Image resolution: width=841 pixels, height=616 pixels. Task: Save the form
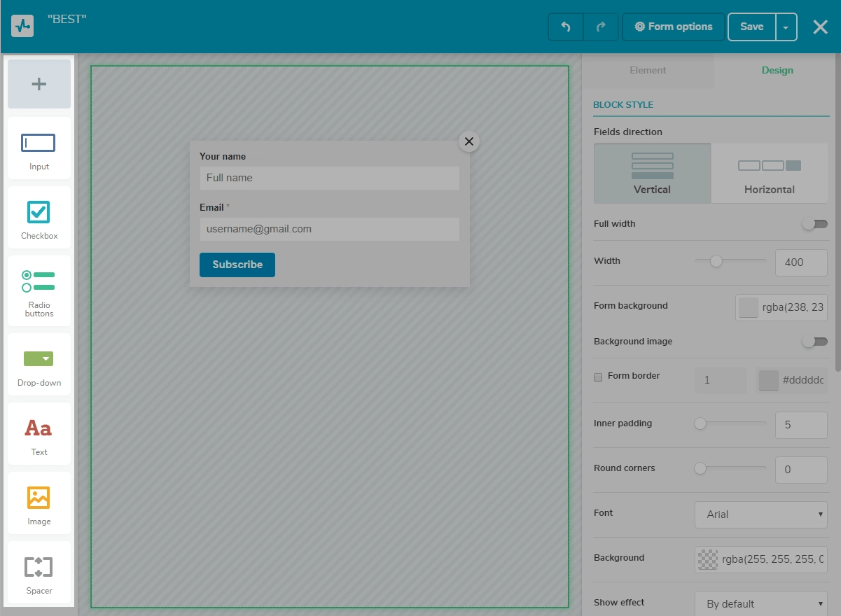752,27
